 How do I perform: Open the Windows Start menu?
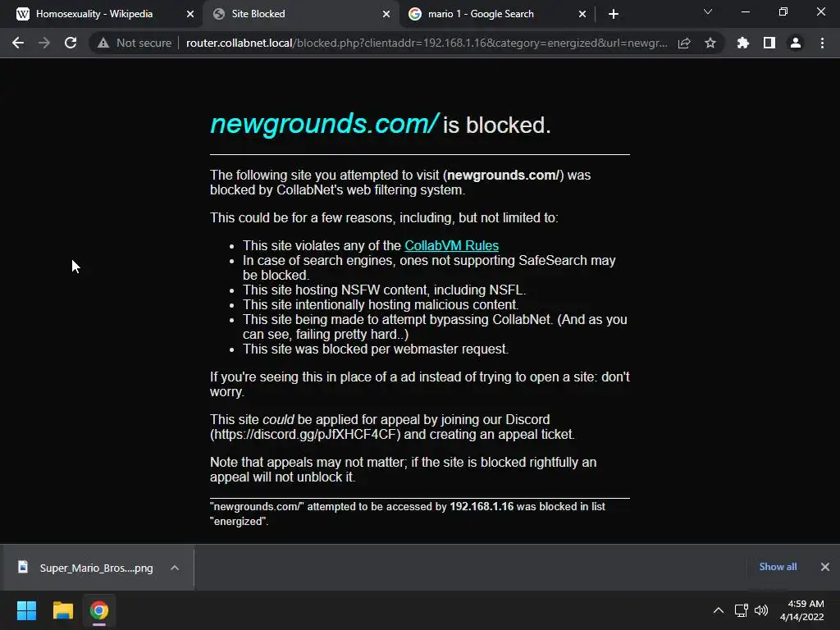(x=26, y=610)
